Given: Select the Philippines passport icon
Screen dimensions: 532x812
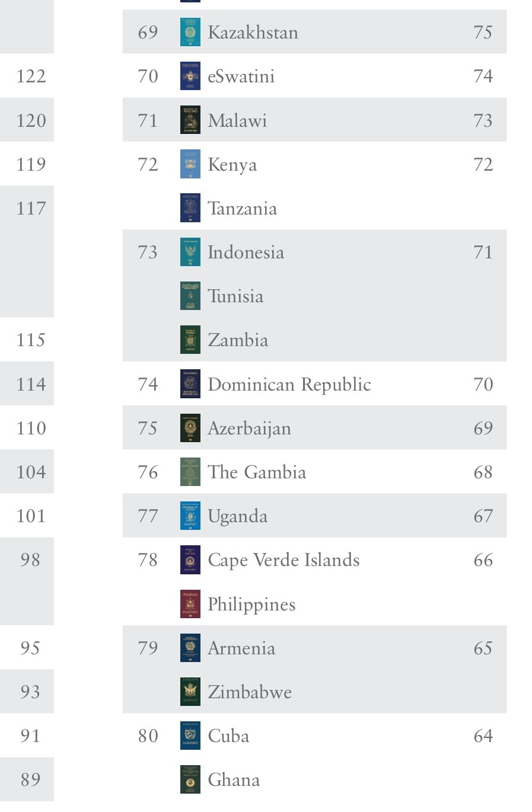Looking at the screenshot, I should click(190, 604).
